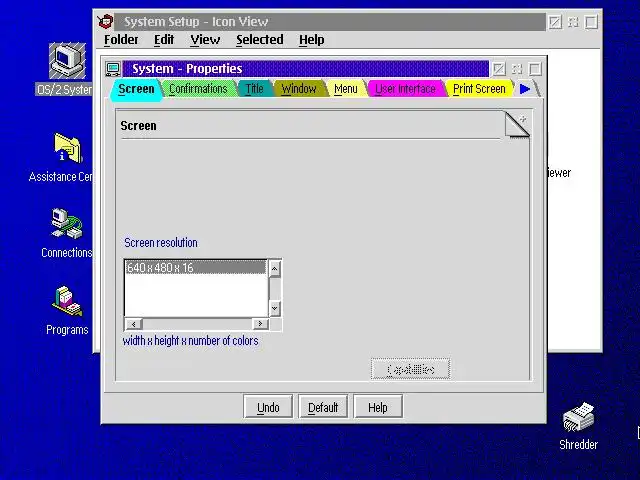Image resolution: width=640 pixels, height=480 pixels.
Task: Select the Shredder icon on desktop
Action: [x=578, y=417]
